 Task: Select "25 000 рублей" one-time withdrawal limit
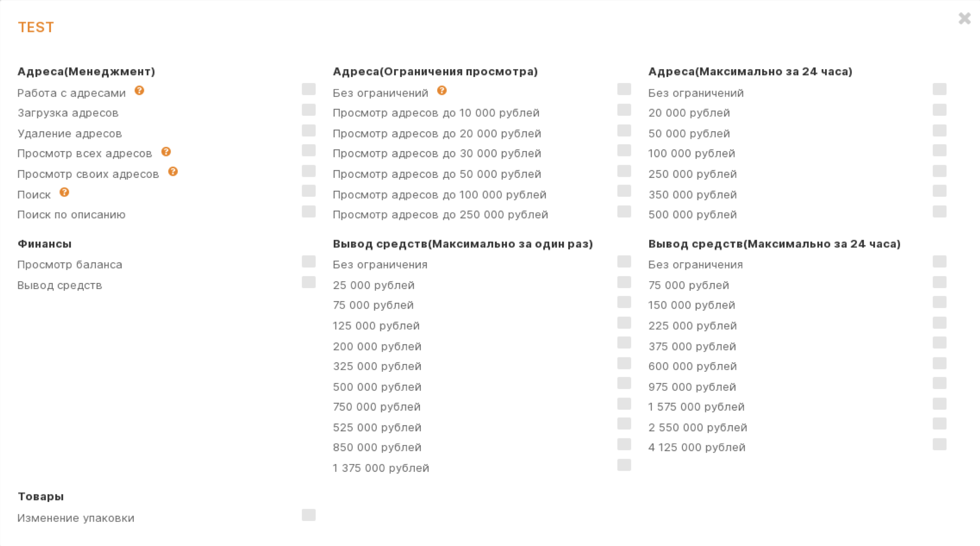click(x=623, y=283)
